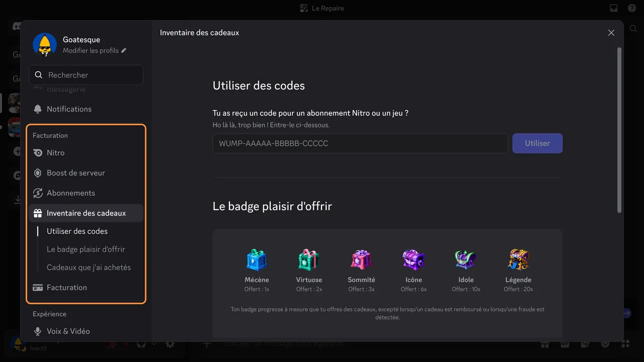Click the Abonnements dollar refresh icon
644x362 pixels.
38,193
